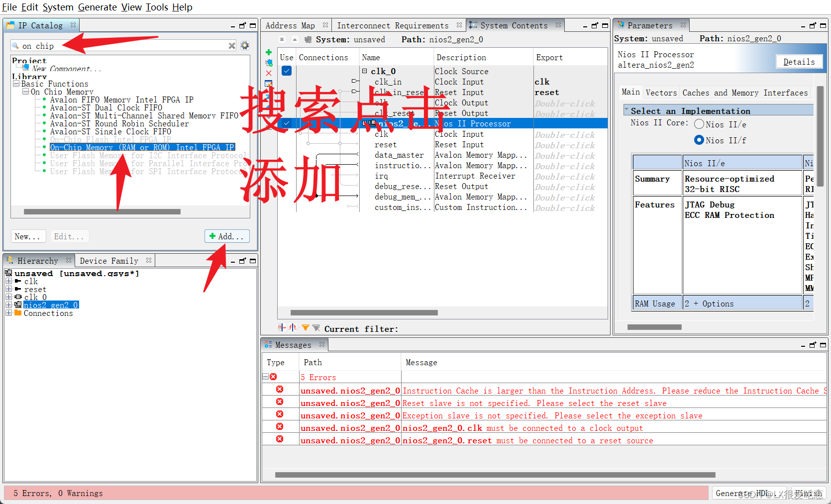Click error icon of Reset slave message
This screenshot has width=831, height=504.
pyautogui.click(x=280, y=402)
